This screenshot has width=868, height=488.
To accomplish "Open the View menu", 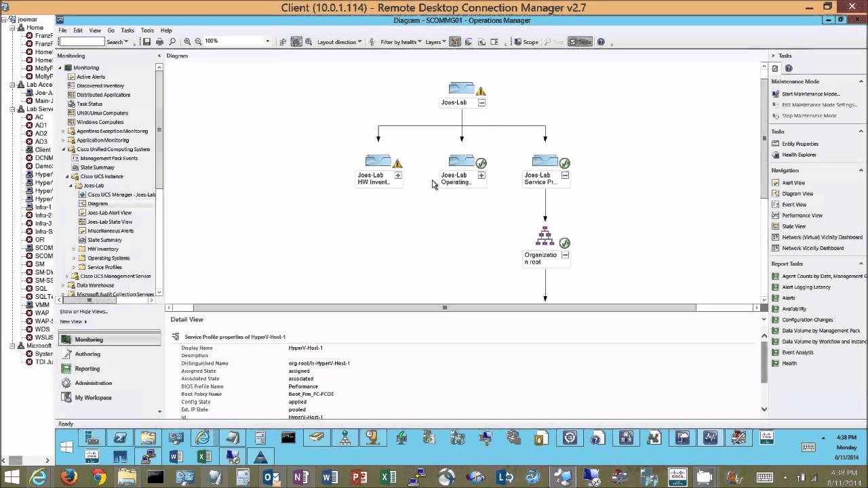I will 95,30.
